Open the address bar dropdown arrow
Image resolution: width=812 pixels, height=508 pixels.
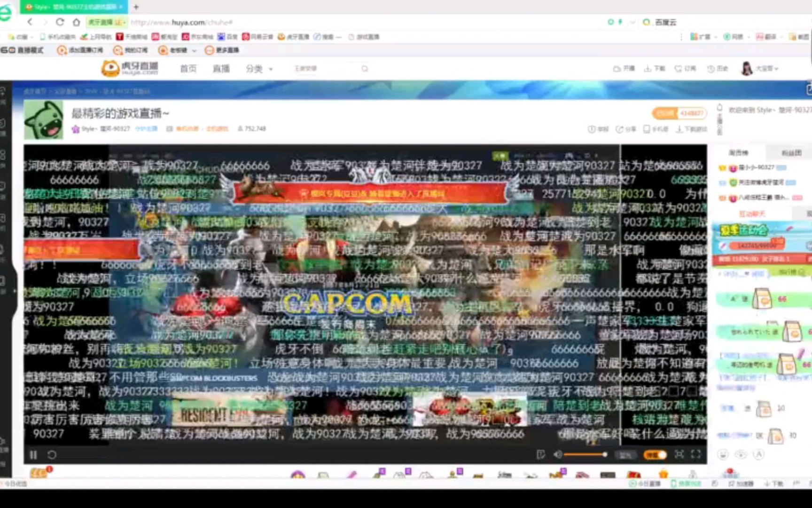point(632,22)
